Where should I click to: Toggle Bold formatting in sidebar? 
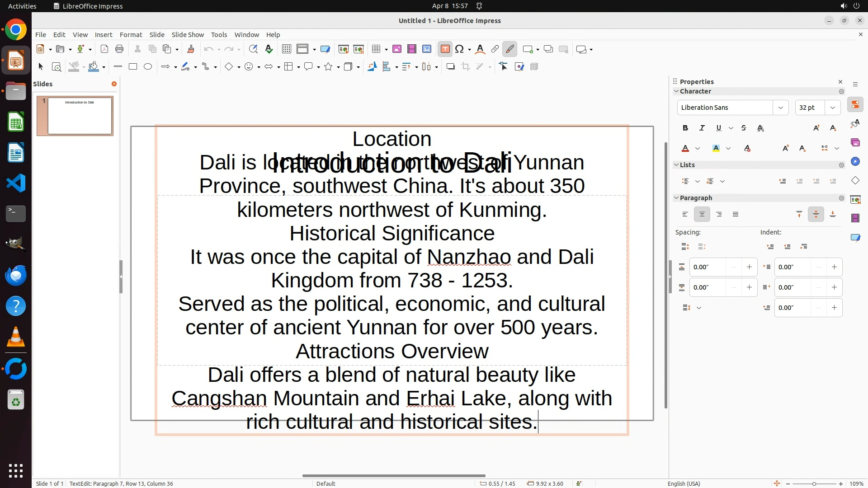click(x=685, y=128)
